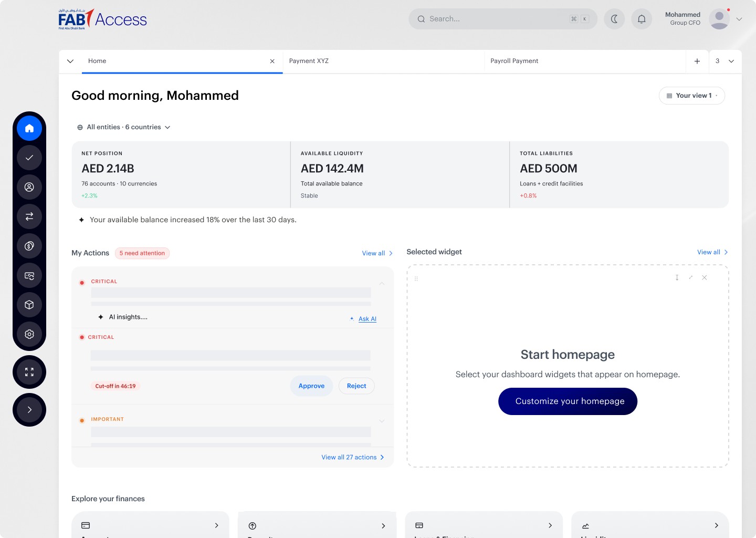This screenshot has width=756, height=538.
Task: Click the FAB Access logo
Action: pos(102,19)
